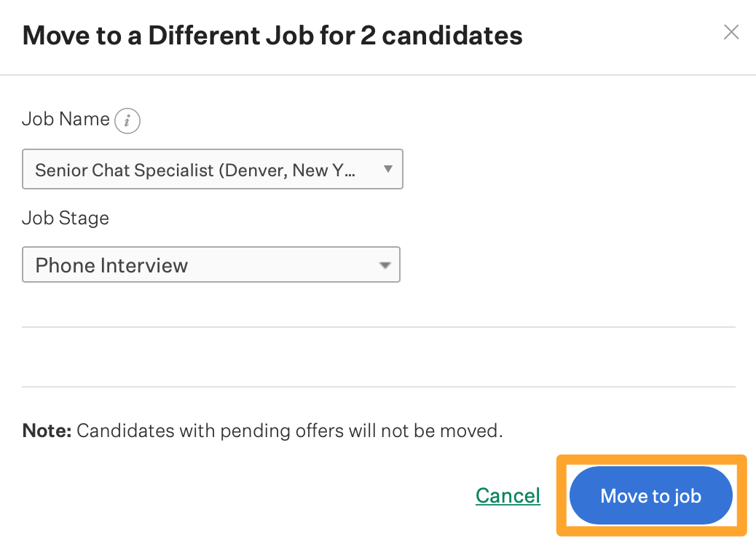Viewport: 756px width, 542px height.
Task: Click the words "Phone Interview" in Job Stage
Action: point(111,265)
